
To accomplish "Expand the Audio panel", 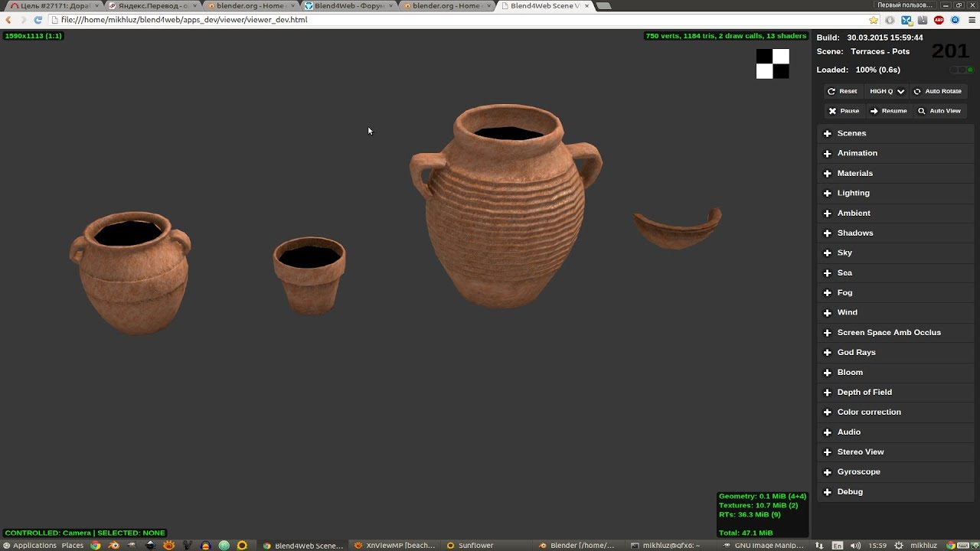I will tap(895, 432).
